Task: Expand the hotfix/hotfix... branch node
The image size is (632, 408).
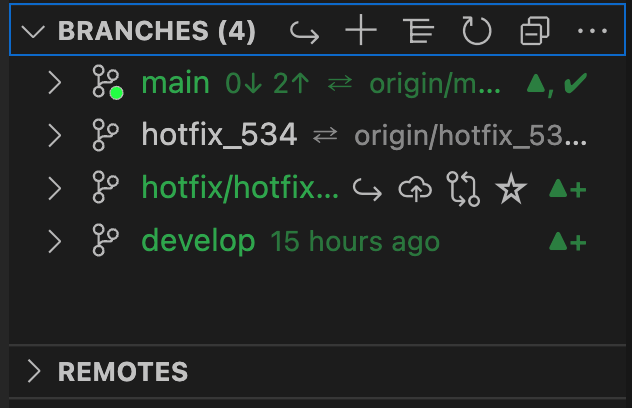Action: pyautogui.click(x=55, y=188)
